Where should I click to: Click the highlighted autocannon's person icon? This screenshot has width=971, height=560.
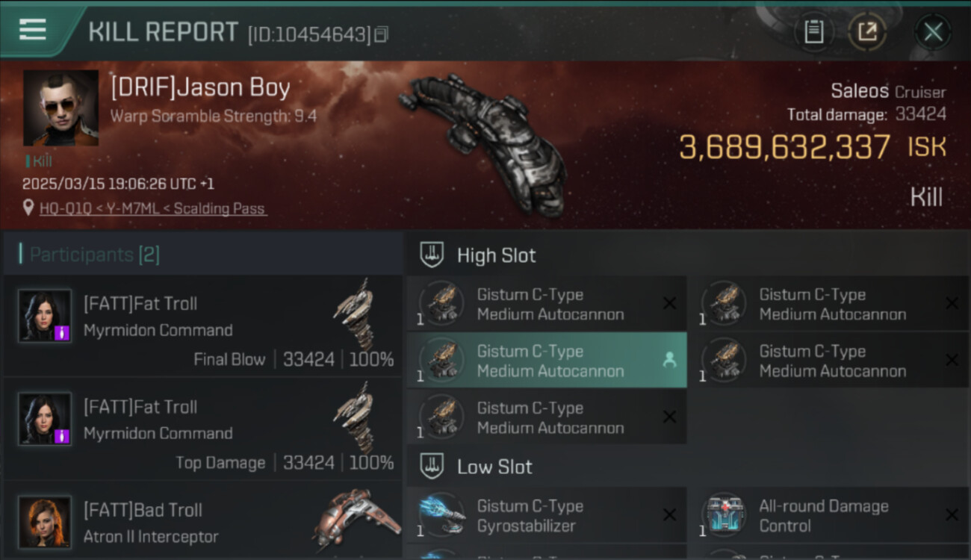pyautogui.click(x=669, y=361)
